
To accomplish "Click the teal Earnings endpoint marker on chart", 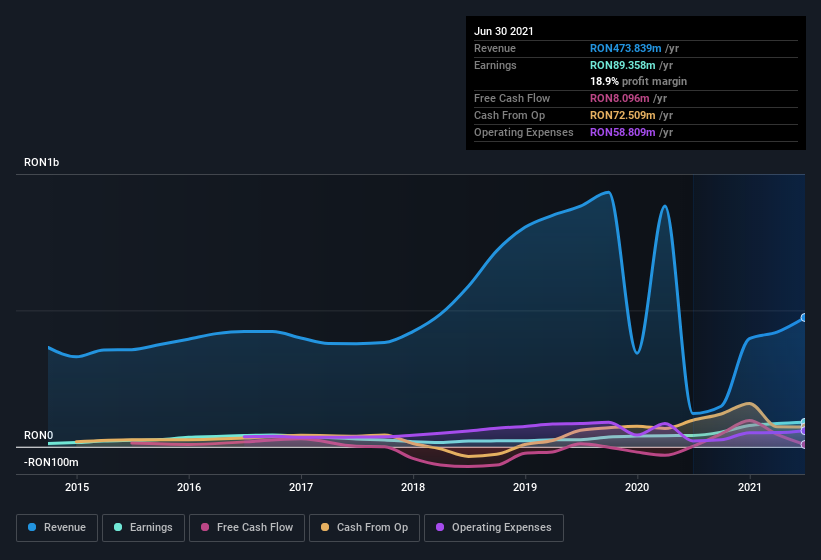I will pyautogui.click(x=804, y=422).
